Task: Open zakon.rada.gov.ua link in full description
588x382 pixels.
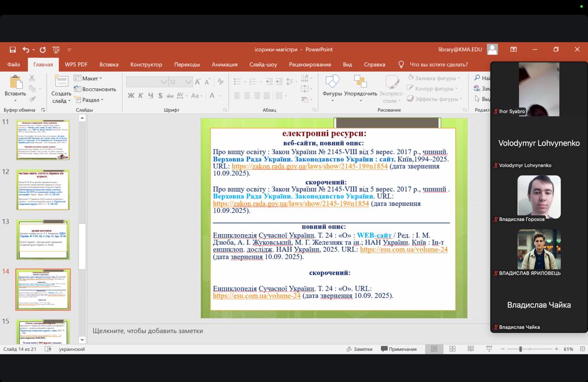Action: click(x=310, y=166)
